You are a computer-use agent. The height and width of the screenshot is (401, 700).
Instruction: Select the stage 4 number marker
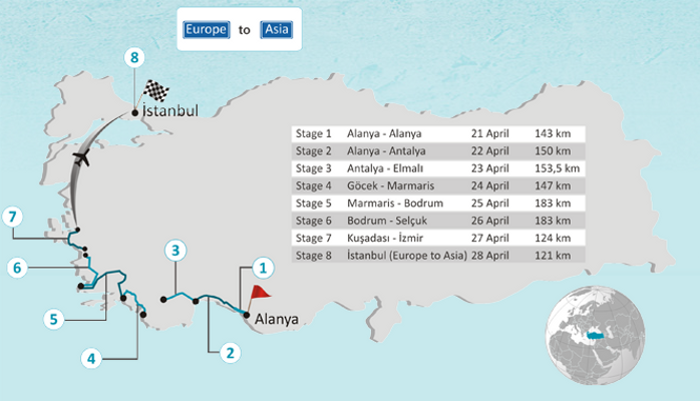(91, 357)
